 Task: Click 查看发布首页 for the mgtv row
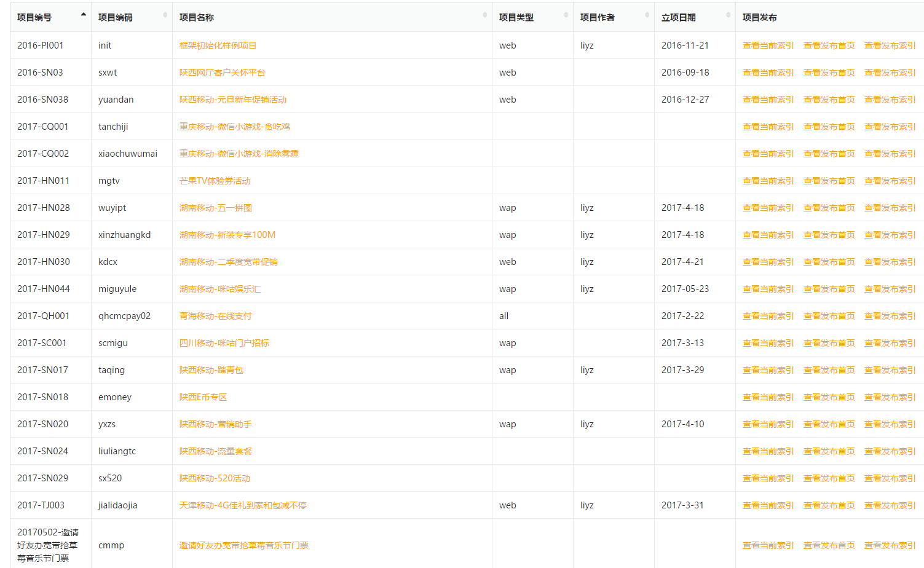829,181
